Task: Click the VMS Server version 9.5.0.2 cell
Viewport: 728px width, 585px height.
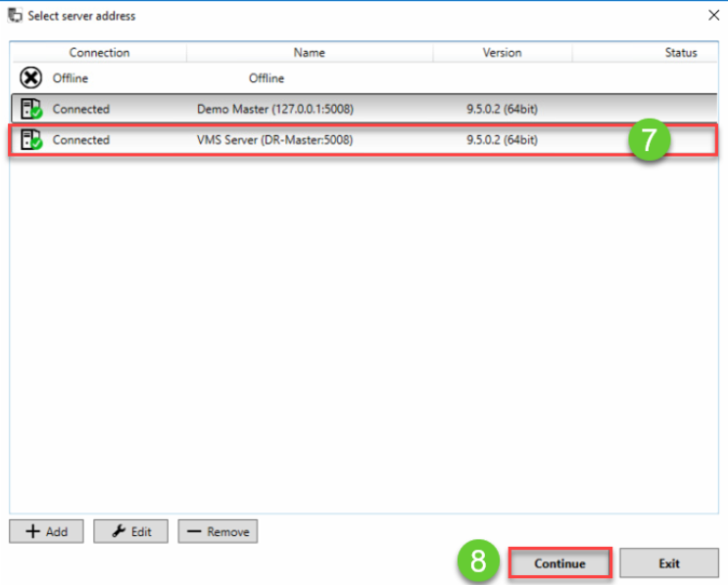Action: [x=502, y=140]
